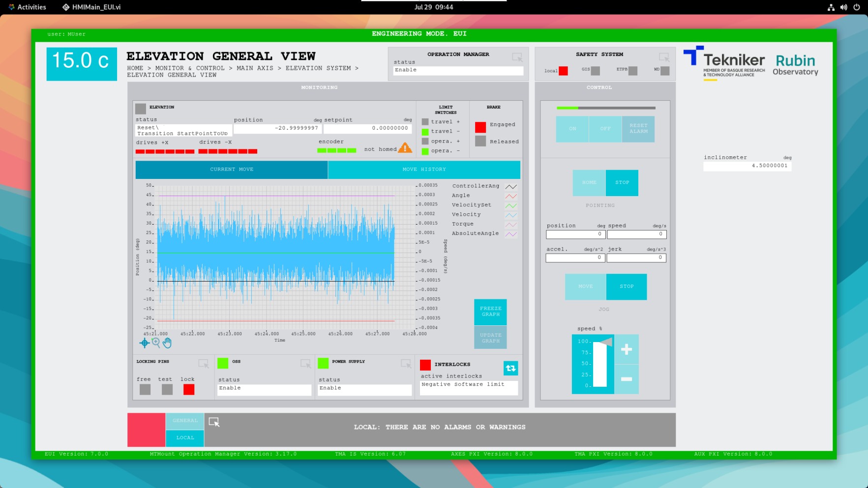
Task: Open OSS detail window icon
Action: (x=305, y=364)
